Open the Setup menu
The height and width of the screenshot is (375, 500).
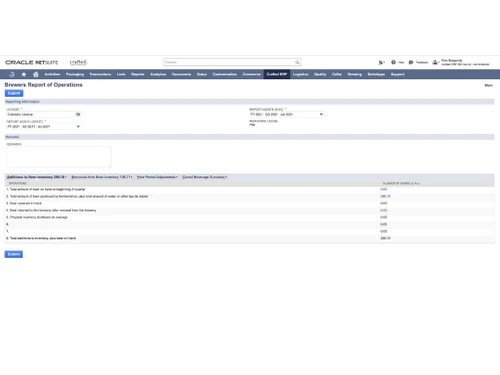(202, 74)
